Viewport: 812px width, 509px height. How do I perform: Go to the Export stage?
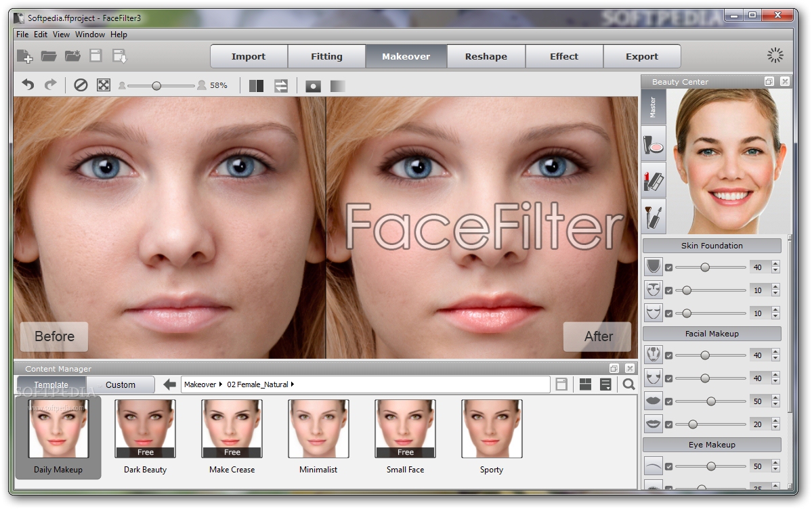[641, 56]
